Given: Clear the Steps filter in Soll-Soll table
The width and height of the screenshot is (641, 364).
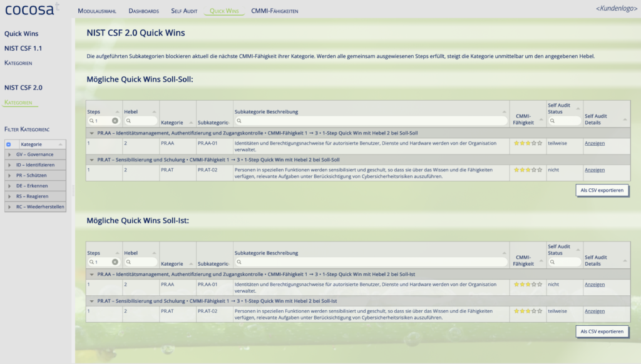Looking at the screenshot, I should coord(115,121).
